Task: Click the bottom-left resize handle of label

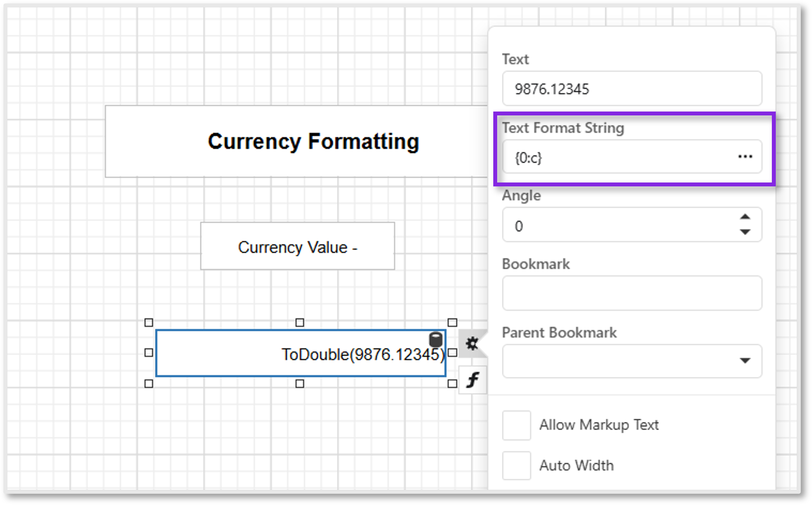Action: [148, 384]
